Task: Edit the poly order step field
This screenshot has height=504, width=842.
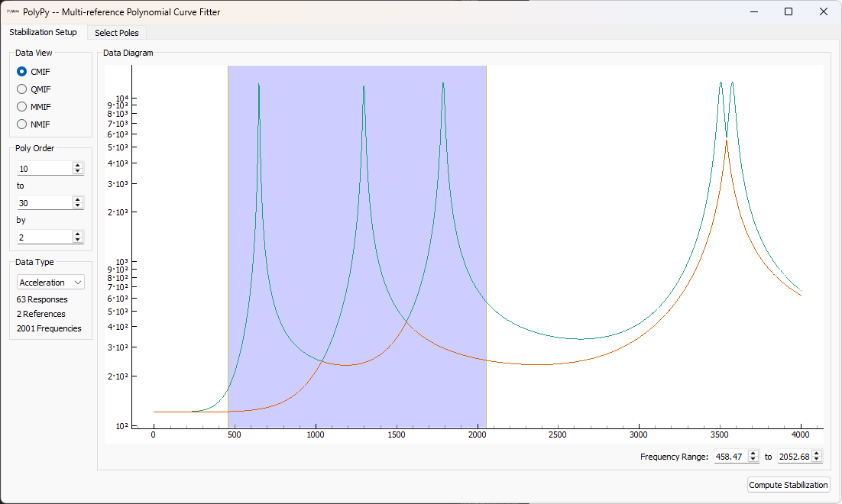Action: pyautogui.click(x=42, y=237)
